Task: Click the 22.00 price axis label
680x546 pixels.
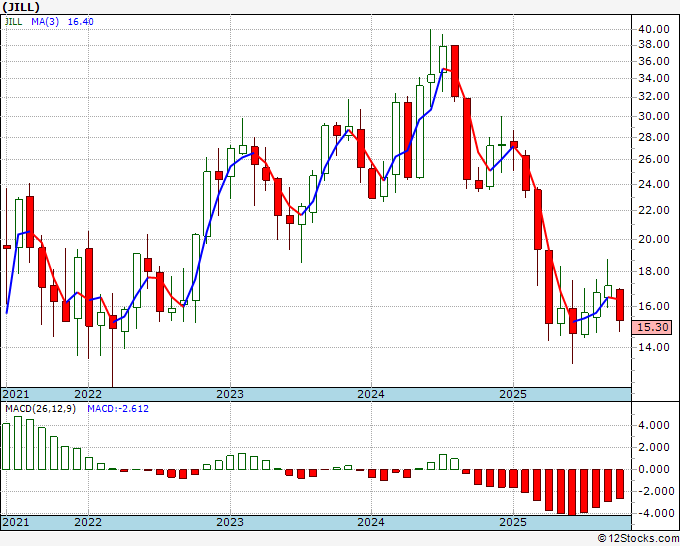Action: pyautogui.click(x=654, y=210)
